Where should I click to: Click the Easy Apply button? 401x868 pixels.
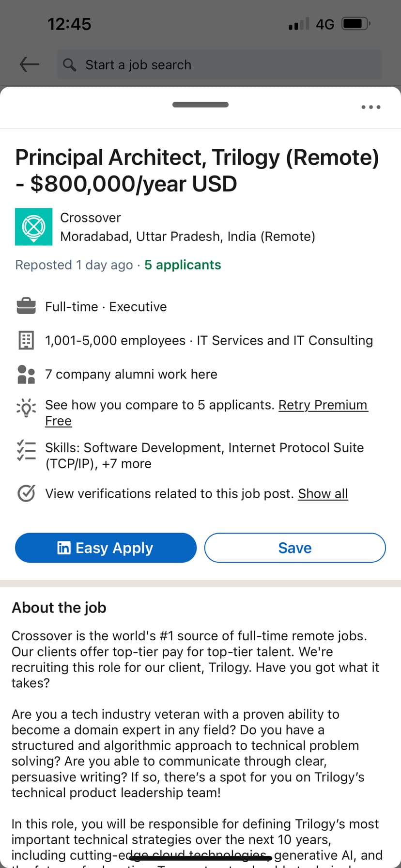(x=106, y=548)
